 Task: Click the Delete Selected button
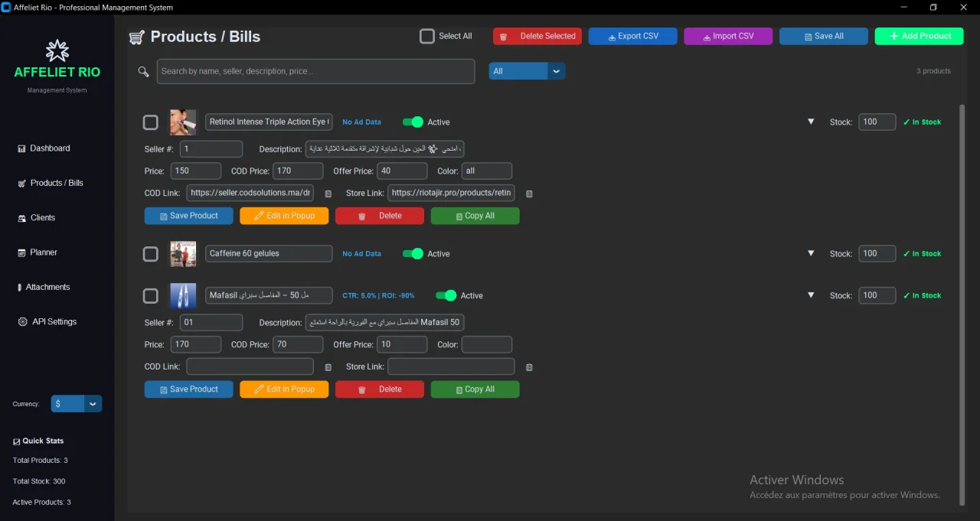click(537, 36)
